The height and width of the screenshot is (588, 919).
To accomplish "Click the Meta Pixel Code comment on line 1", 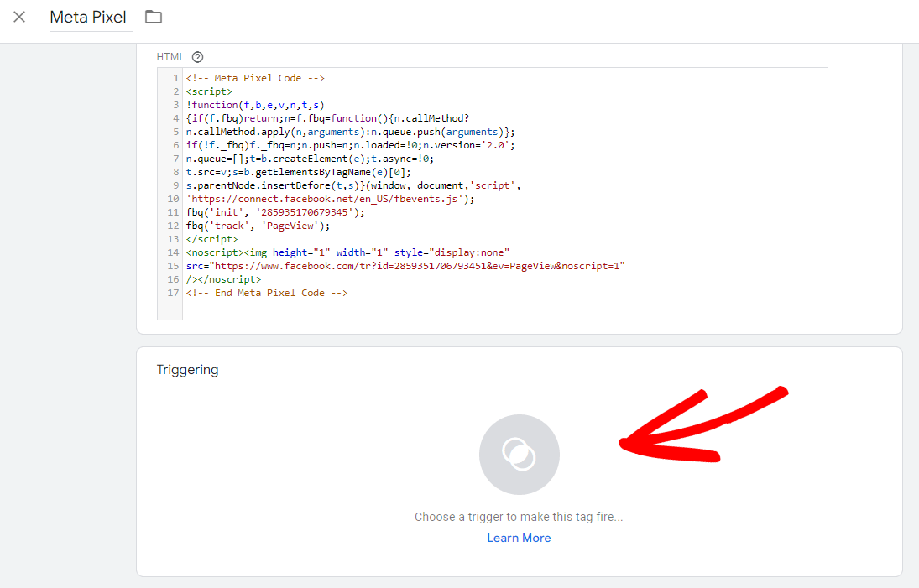I will (x=260, y=77).
